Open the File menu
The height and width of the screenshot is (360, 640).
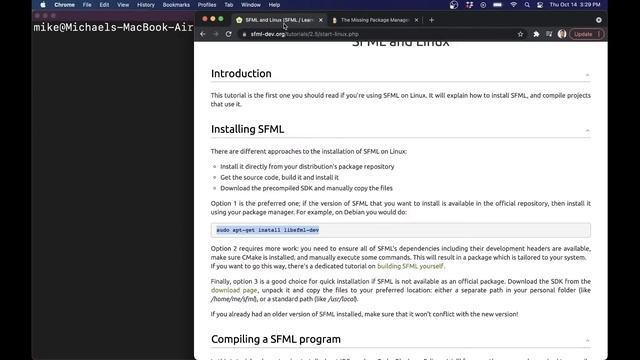pos(87,5)
